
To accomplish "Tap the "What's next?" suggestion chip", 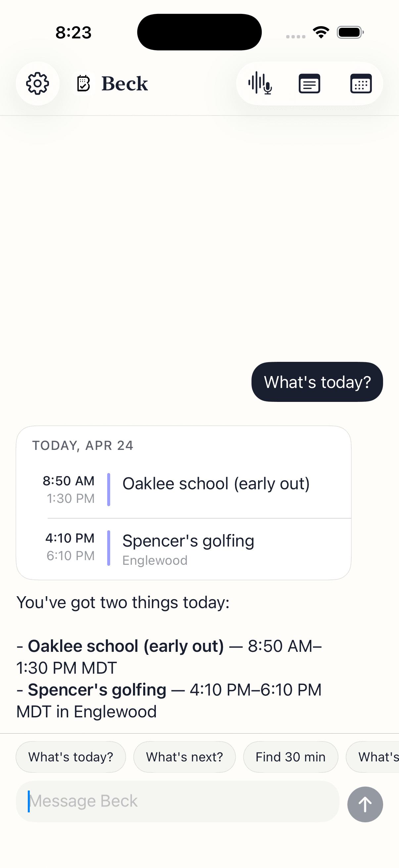I will coord(185,757).
